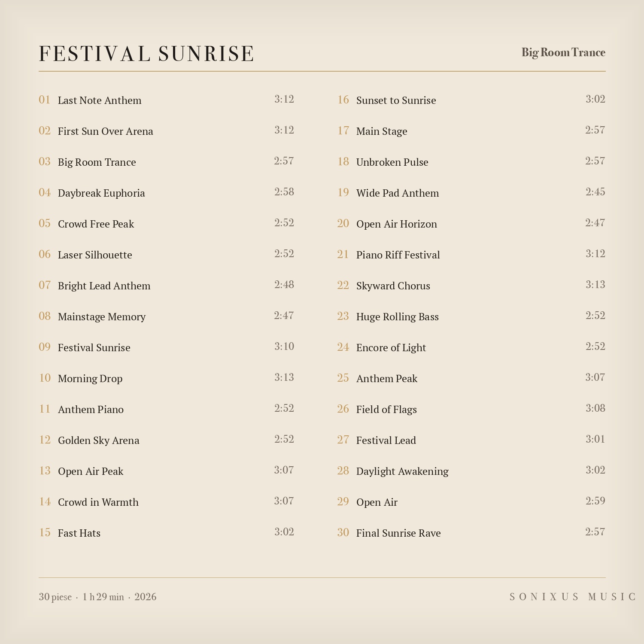644x644 pixels.
Task: Click the "3:10" duration of track 09
Action: point(284,346)
